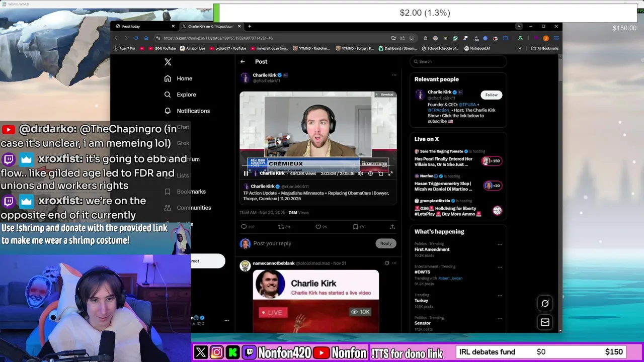
Task: Open the @TPUSA link in bio
Action: (467, 105)
